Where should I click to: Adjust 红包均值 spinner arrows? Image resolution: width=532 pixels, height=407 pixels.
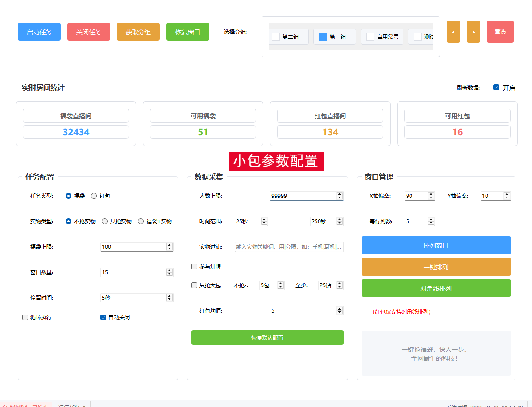(x=340, y=311)
